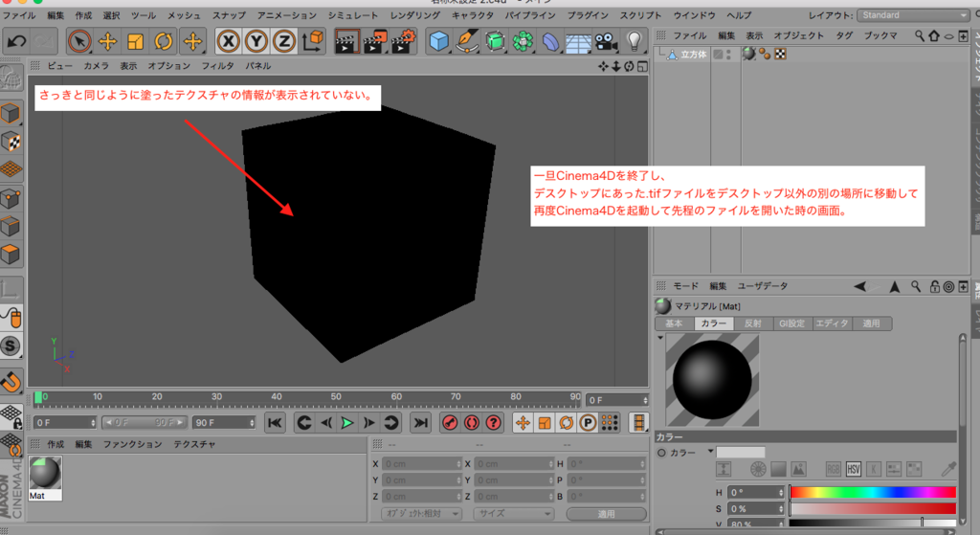Open the Array modeling objects icon
980x535 pixels.
523,42
